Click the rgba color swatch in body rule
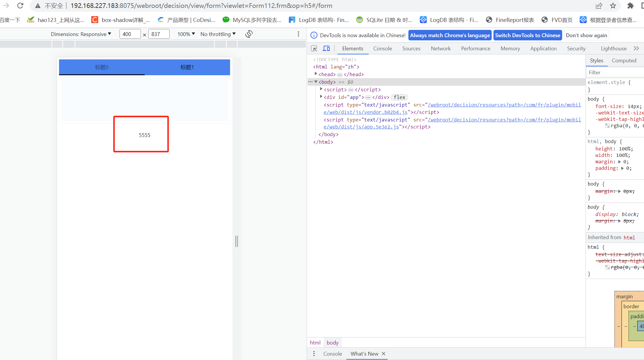Image resolution: width=644 pixels, height=360 pixels. tap(607, 126)
